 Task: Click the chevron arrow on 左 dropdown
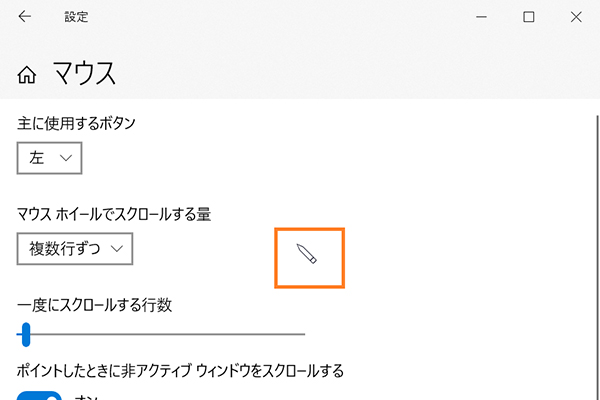66,158
